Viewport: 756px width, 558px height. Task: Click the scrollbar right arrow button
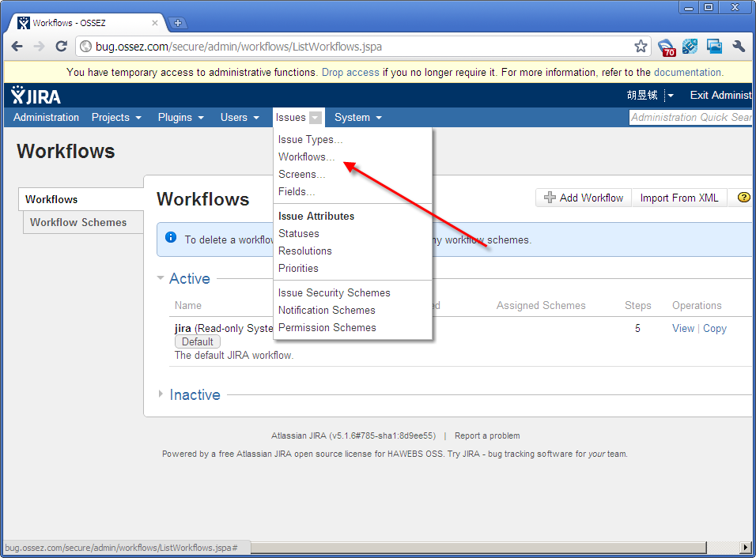[x=746, y=548]
